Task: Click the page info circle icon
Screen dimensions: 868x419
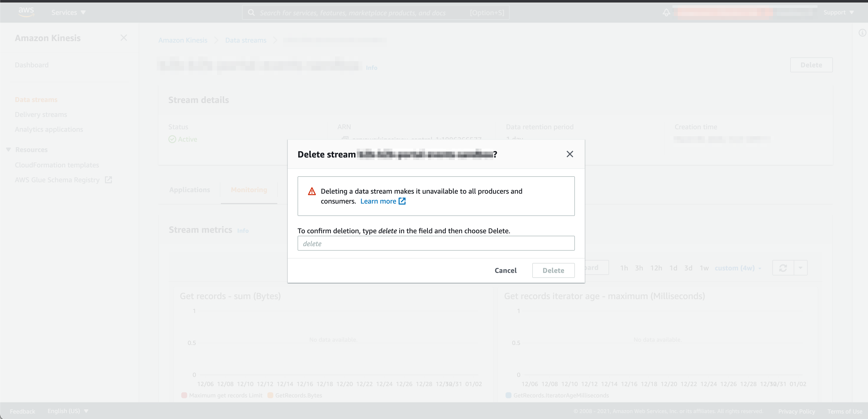Action: tap(862, 33)
